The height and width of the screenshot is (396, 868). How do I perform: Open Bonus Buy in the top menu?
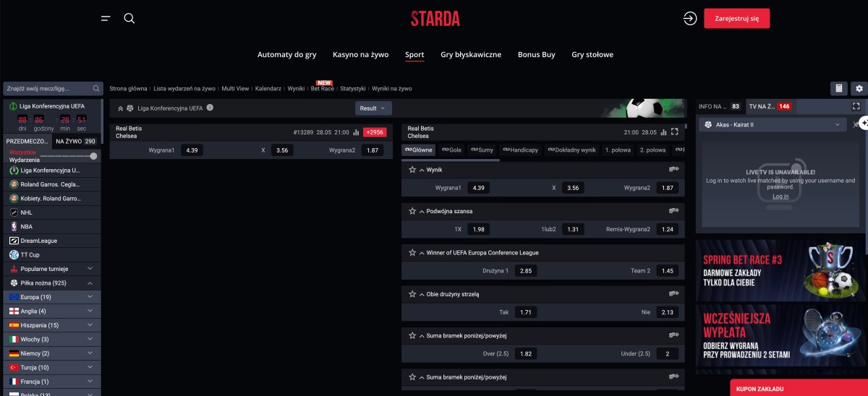tap(537, 55)
